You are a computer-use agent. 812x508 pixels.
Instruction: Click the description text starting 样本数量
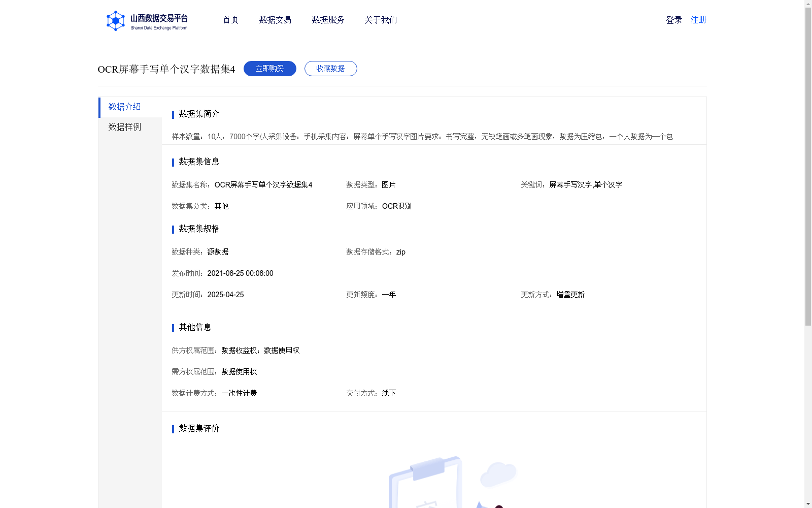422,137
